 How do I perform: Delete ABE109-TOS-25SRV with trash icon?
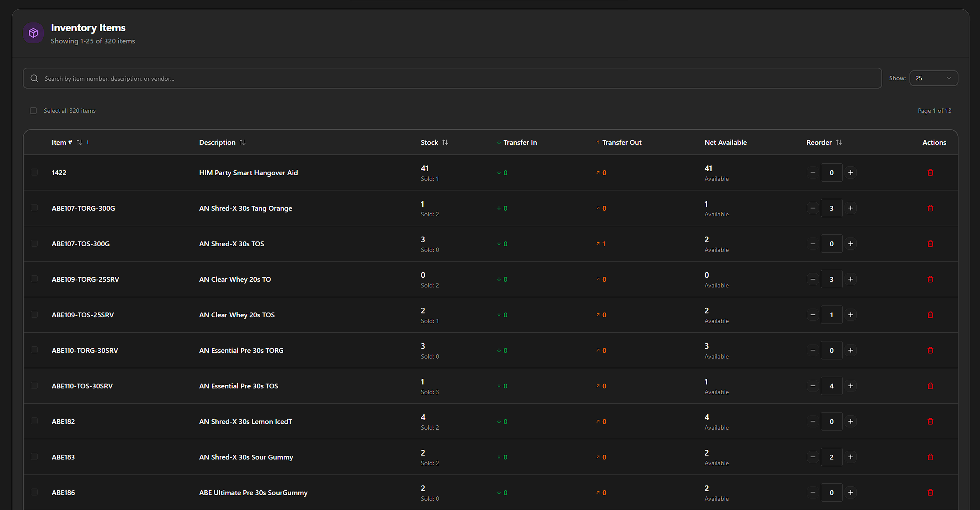930,315
